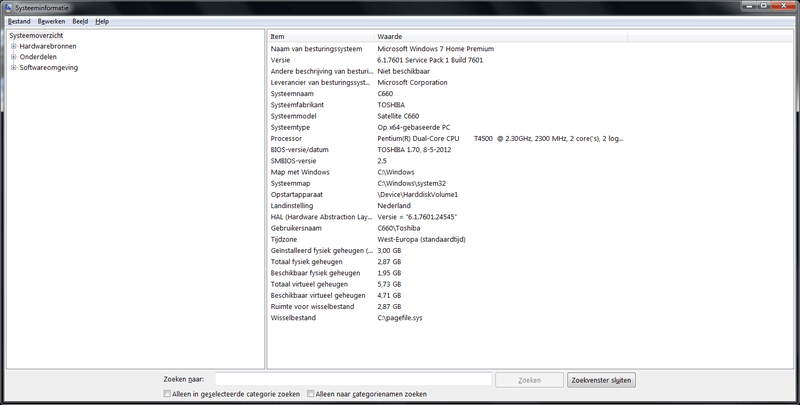Viewport: 800px width, 405px height.
Task: Select Systeemoverzicht in the tree
Action: 36,36
